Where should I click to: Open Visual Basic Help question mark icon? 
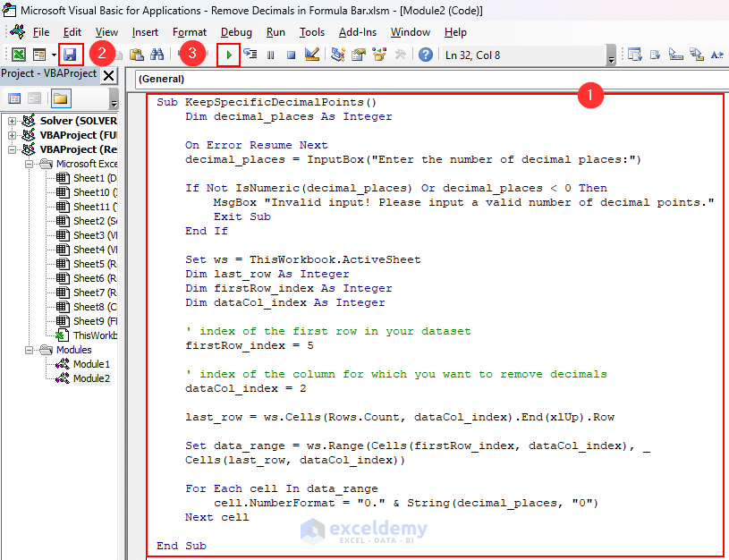[x=426, y=55]
